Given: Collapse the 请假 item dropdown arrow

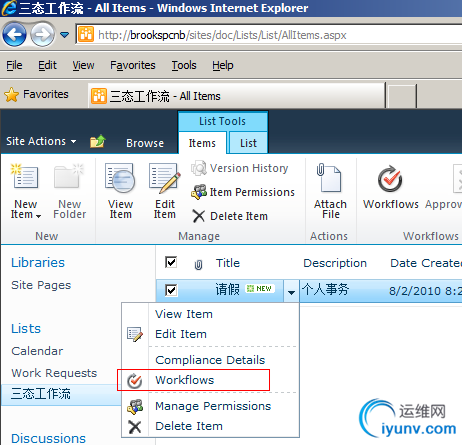Looking at the screenshot, I should tap(291, 291).
